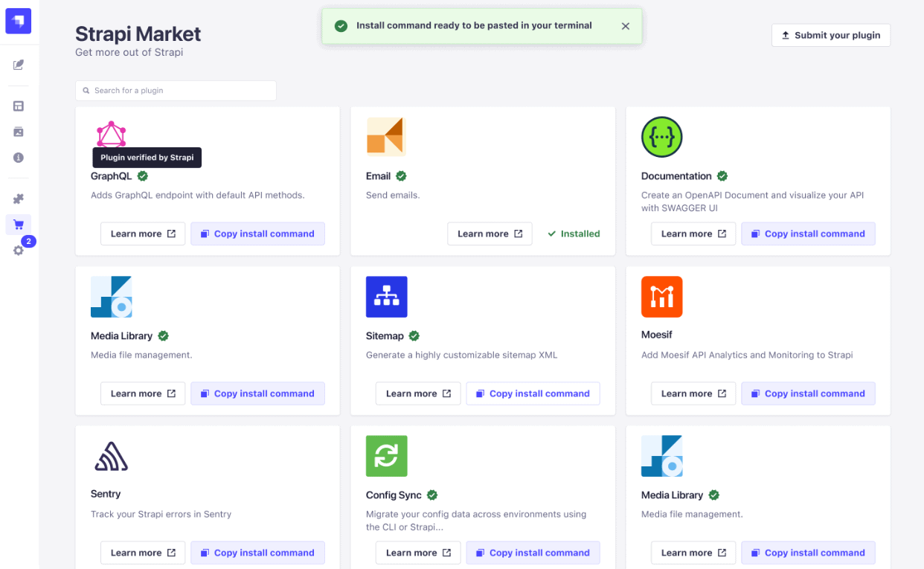
Task: Click the green success checkmark in notification
Action: click(341, 26)
